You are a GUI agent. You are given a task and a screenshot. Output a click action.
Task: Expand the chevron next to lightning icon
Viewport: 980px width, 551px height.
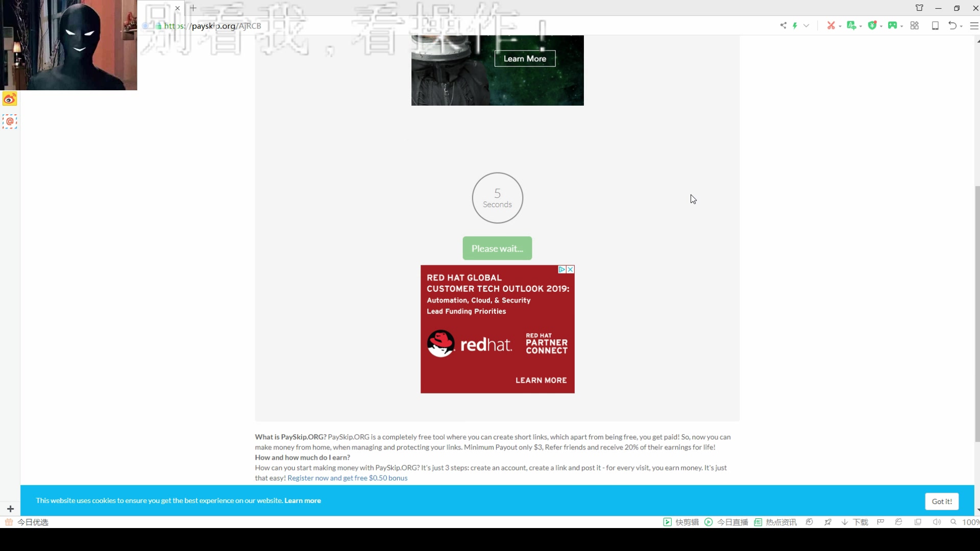pyautogui.click(x=806, y=26)
